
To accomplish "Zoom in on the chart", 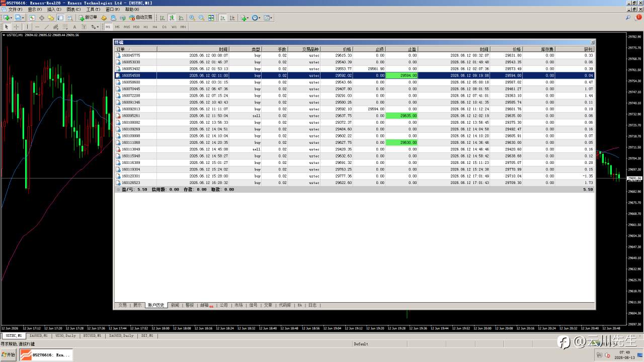I will click(192, 18).
